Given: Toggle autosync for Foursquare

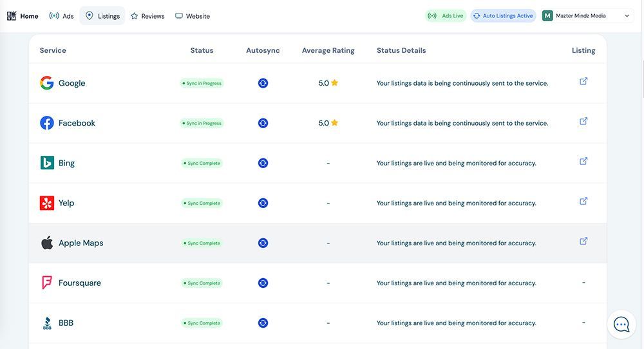Looking at the screenshot, I should 263,283.
